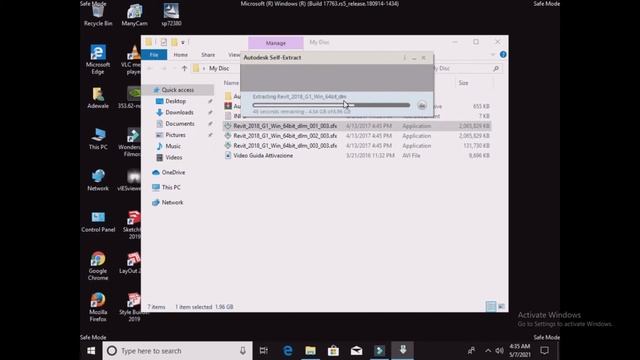Open ManyCam desktop shortcut
640x360 pixels.
pos(134,15)
